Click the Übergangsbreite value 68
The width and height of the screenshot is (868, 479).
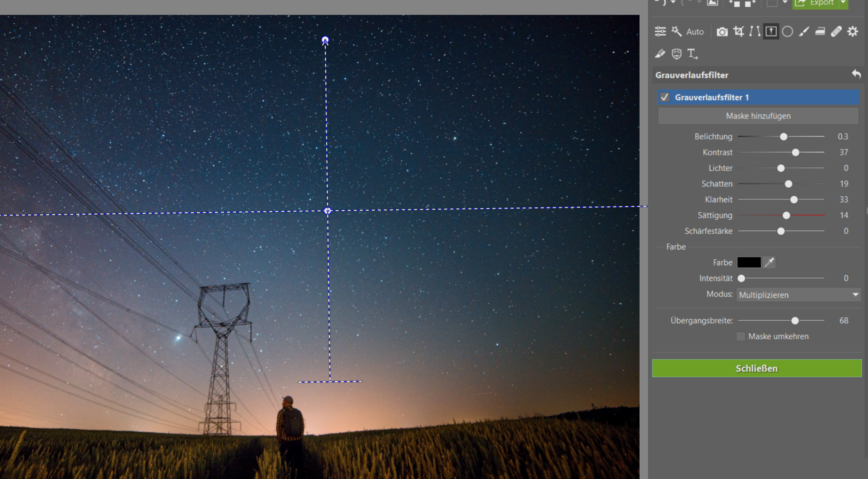click(844, 321)
